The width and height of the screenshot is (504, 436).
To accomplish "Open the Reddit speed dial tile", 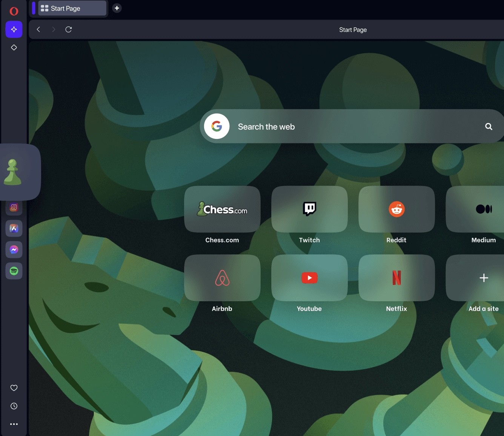I will (x=396, y=209).
